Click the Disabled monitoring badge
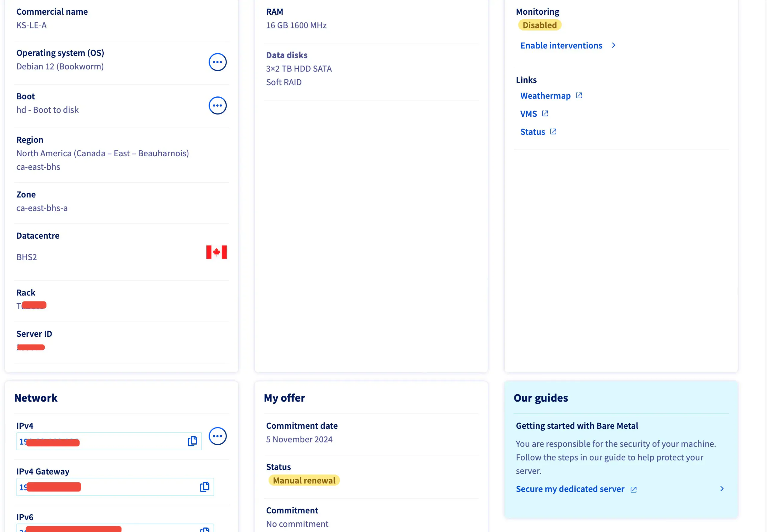The height and width of the screenshot is (532, 767). [540, 25]
